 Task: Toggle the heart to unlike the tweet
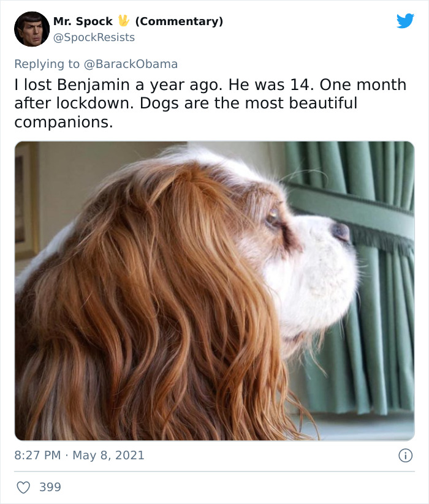[23, 487]
